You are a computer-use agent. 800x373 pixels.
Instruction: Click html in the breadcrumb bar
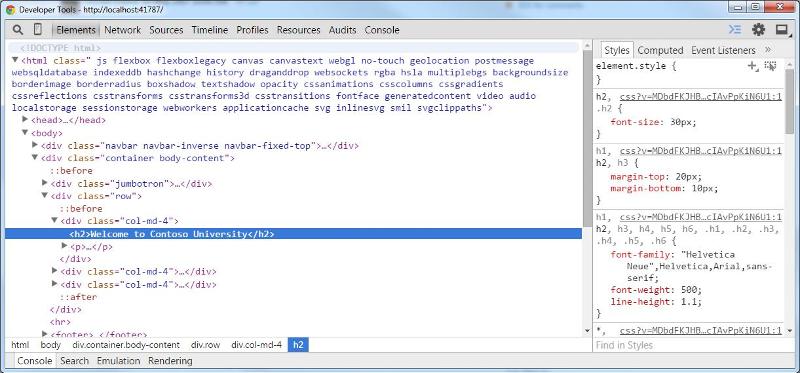(20, 345)
